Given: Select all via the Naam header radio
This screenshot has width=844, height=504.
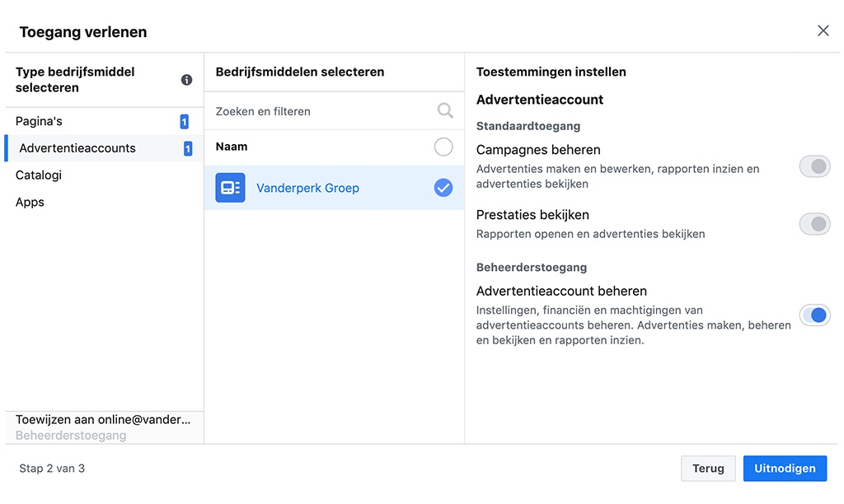Looking at the screenshot, I should 443,147.
